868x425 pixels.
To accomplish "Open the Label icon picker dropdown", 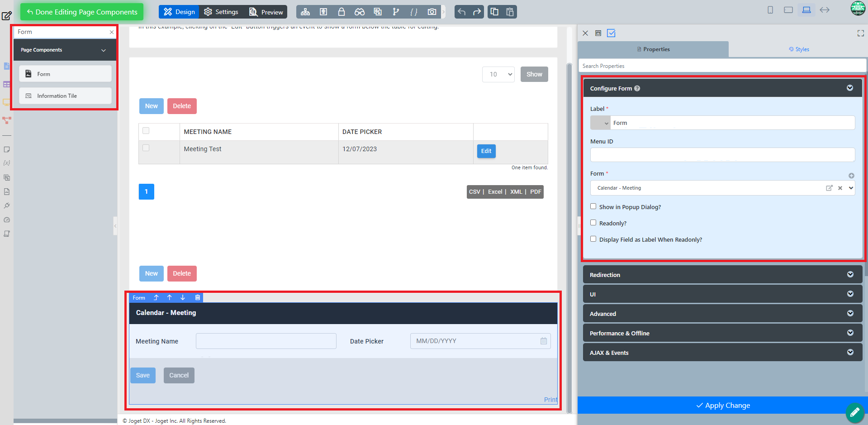I will (x=600, y=123).
